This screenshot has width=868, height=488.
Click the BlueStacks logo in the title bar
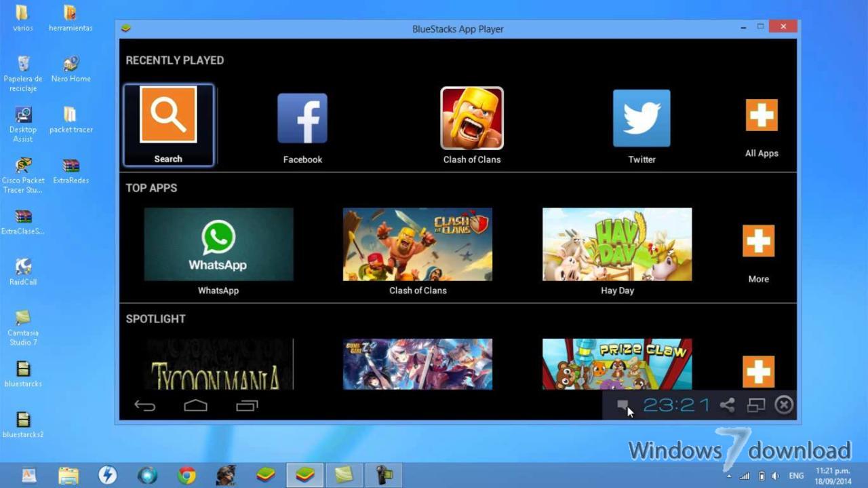(125, 29)
